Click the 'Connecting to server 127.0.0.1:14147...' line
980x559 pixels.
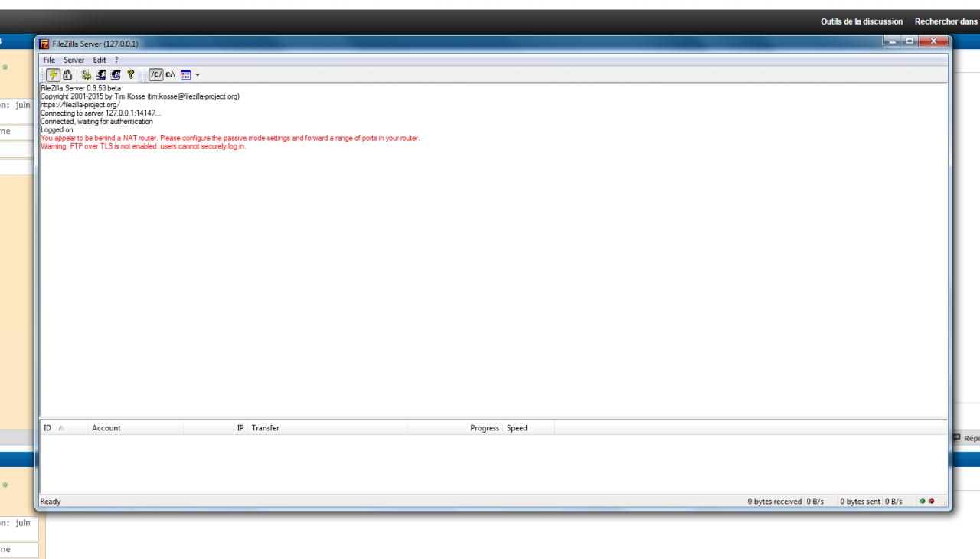100,113
